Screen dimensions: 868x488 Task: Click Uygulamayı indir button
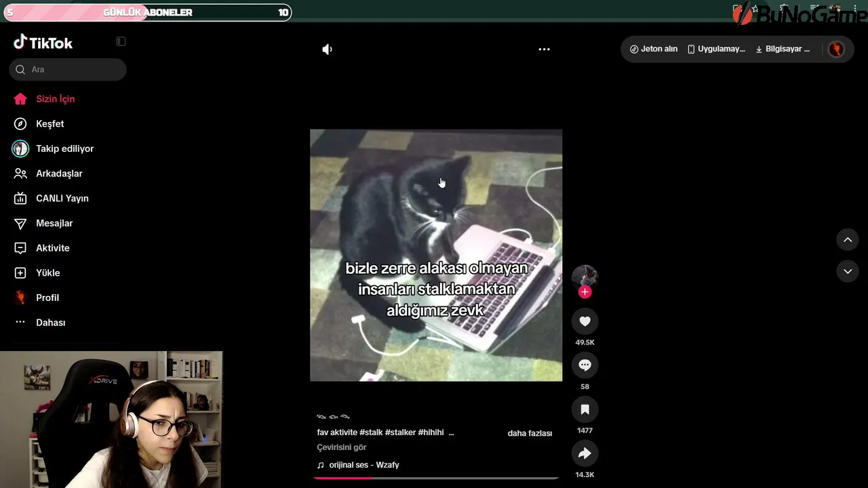(716, 49)
